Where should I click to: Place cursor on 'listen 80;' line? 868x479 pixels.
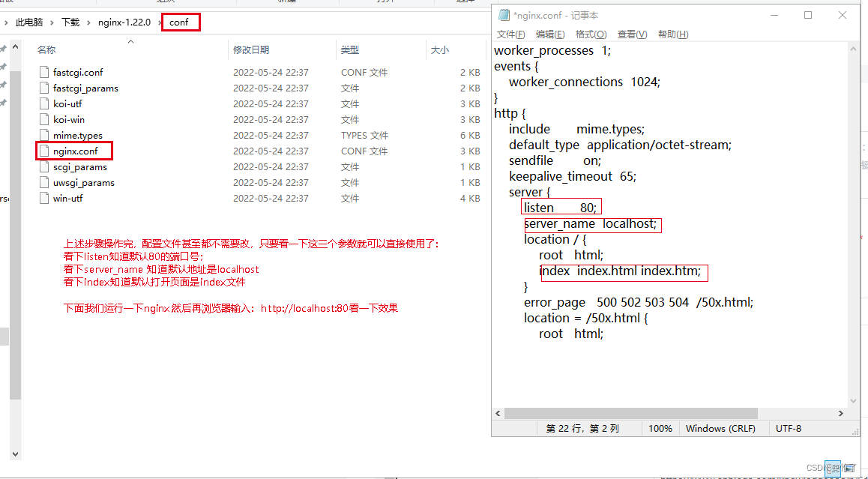click(560, 208)
